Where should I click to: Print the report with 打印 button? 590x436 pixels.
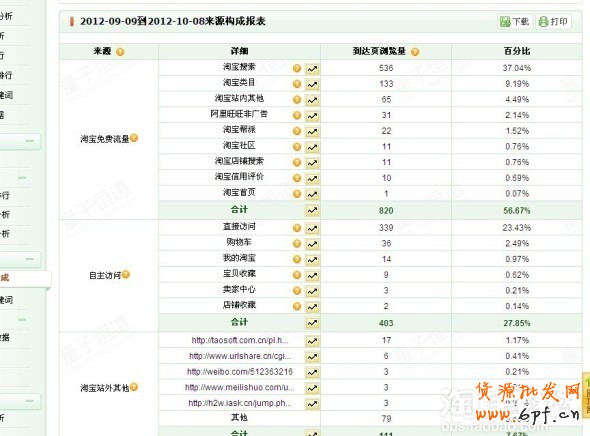click(553, 21)
